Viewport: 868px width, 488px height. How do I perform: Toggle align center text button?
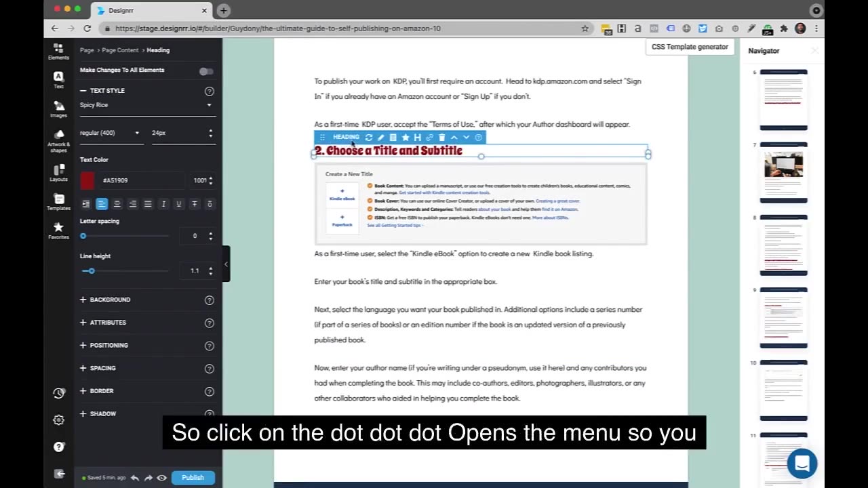pyautogui.click(x=117, y=204)
